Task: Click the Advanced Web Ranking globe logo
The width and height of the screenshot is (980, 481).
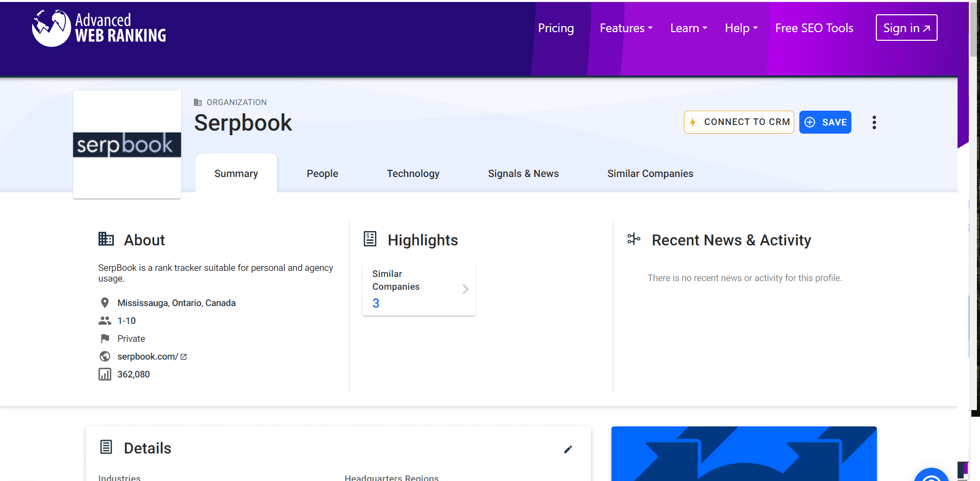Action: (51, 28)
